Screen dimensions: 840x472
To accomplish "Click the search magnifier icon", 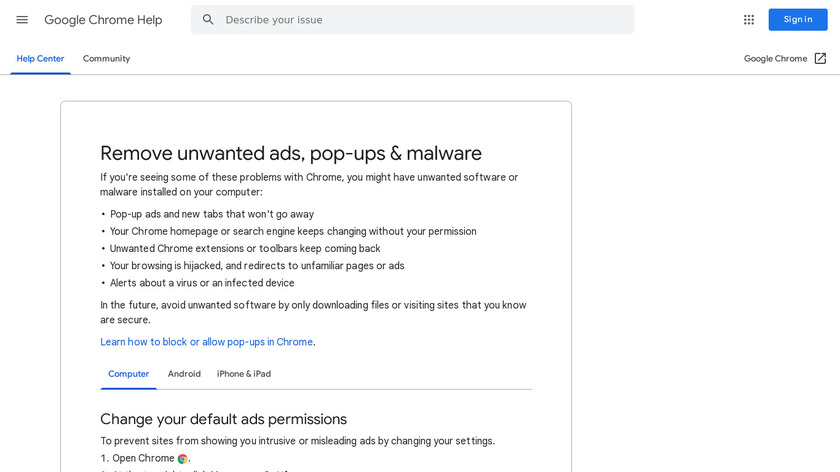I will click(208, 20).
